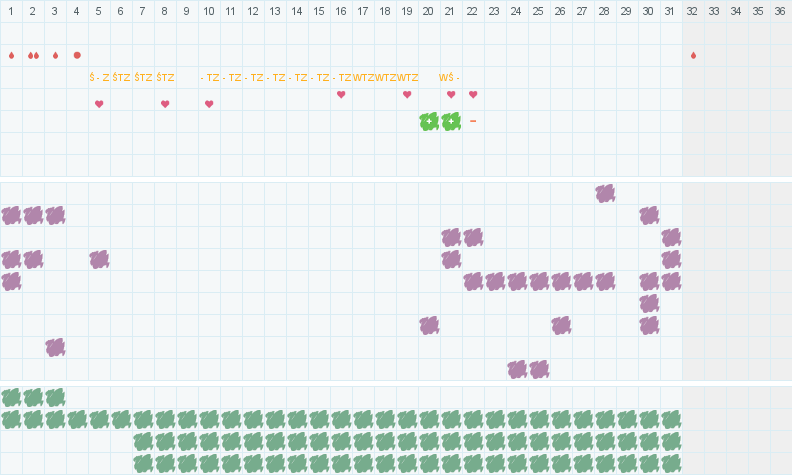Select the day 10 column header
This screenshot has height=475, width=792.
tap(209, 11)
